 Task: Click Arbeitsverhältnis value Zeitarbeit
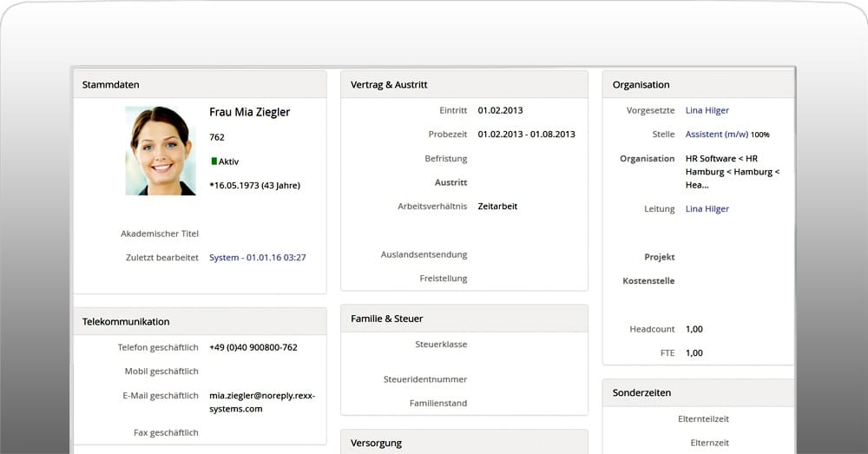coord(497,206)
